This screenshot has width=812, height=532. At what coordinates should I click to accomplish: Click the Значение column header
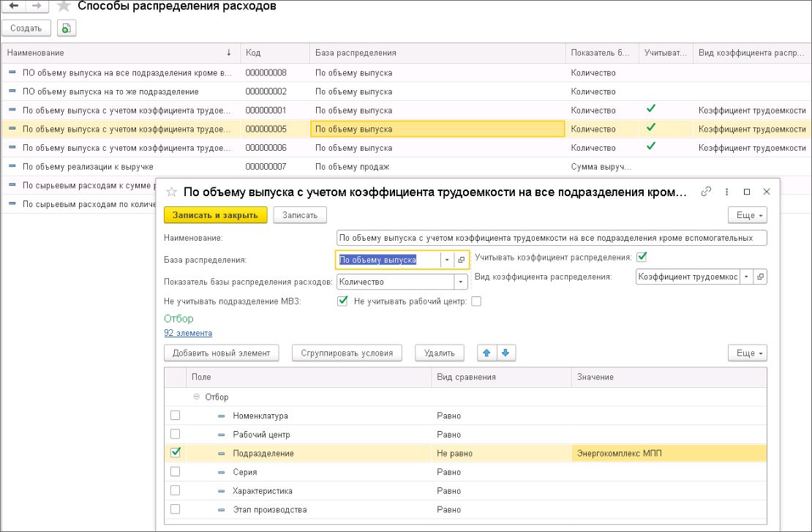point(669,377)
